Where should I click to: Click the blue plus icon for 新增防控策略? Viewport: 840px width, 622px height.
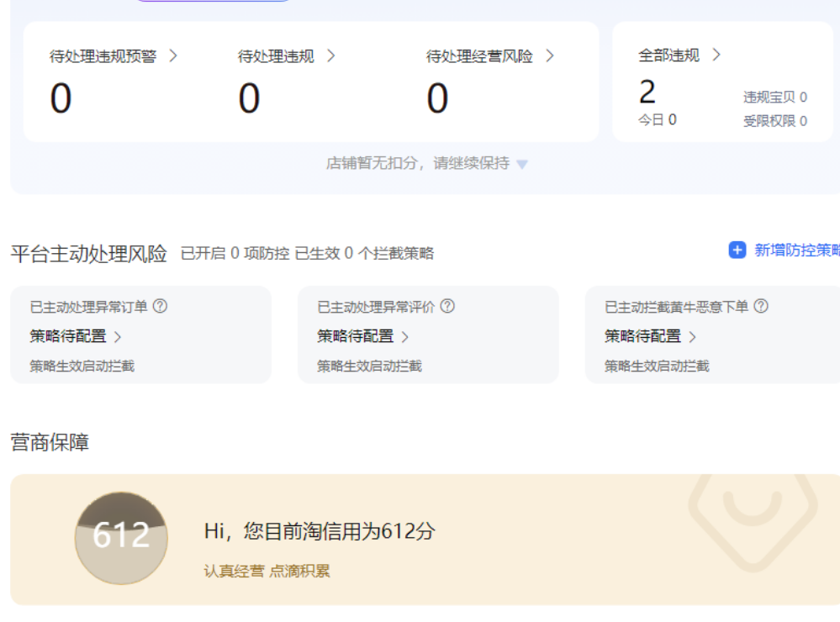(737, 250)
